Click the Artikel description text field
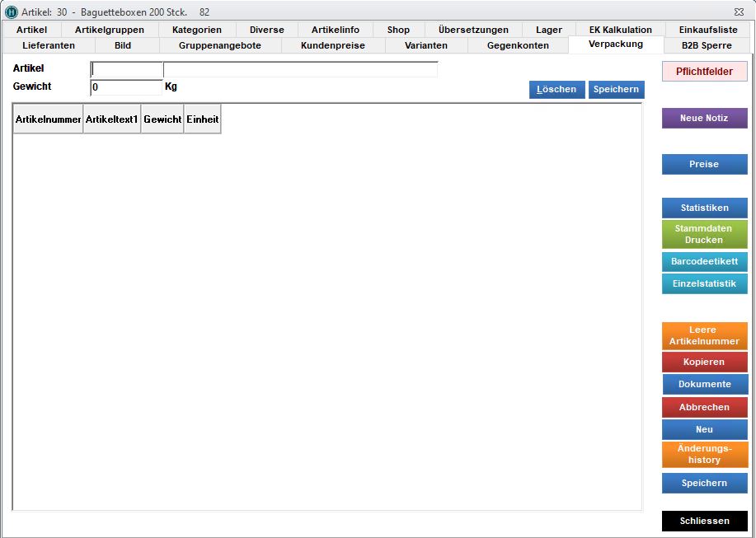756x538 pixels. coord(300,69)
